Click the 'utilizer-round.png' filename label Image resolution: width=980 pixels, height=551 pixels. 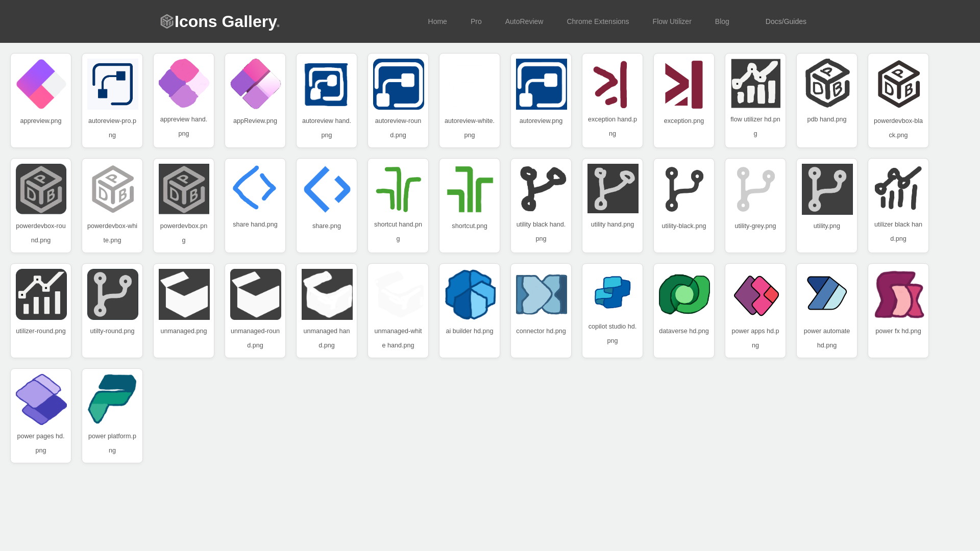coord(41,331)
